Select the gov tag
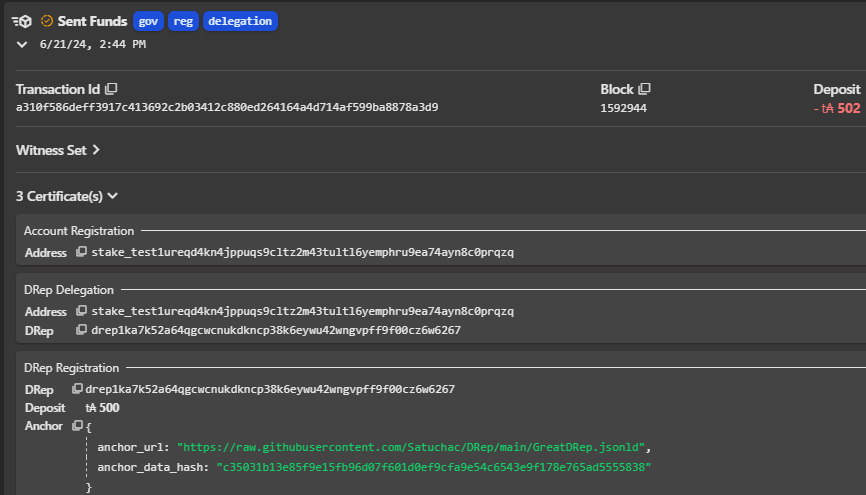866x495 pixels. (x=148, y=21)
